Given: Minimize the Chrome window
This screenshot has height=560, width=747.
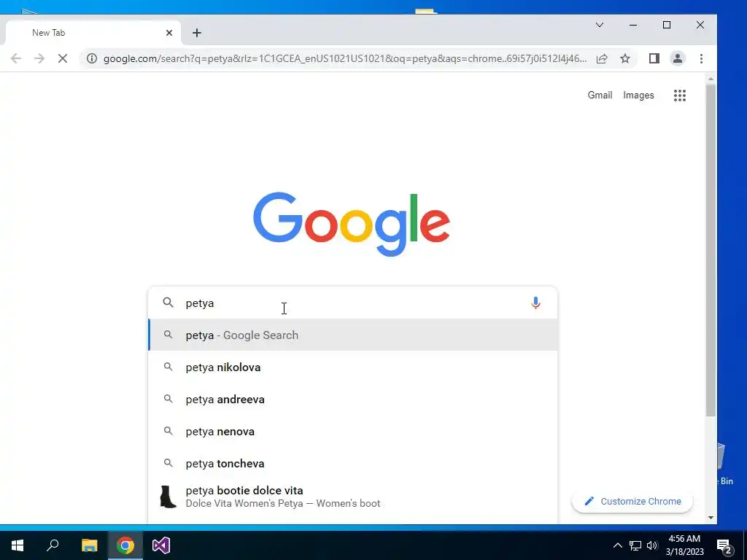Looking at the screenshot, I should point(633,25).
